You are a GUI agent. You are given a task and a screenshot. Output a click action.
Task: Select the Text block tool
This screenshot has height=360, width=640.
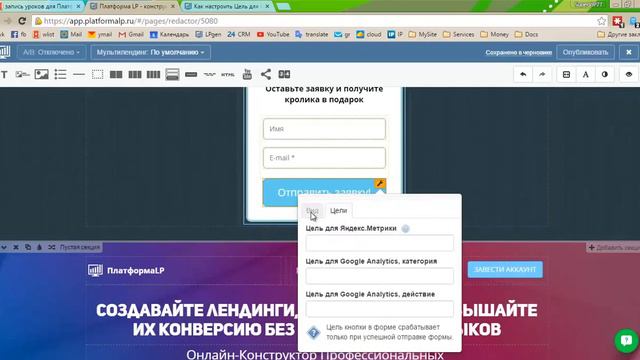pos(4,74)
